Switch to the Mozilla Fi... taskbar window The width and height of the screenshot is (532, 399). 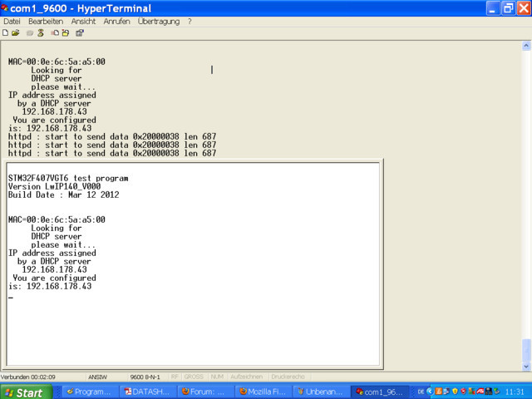(x=263, y=392)
